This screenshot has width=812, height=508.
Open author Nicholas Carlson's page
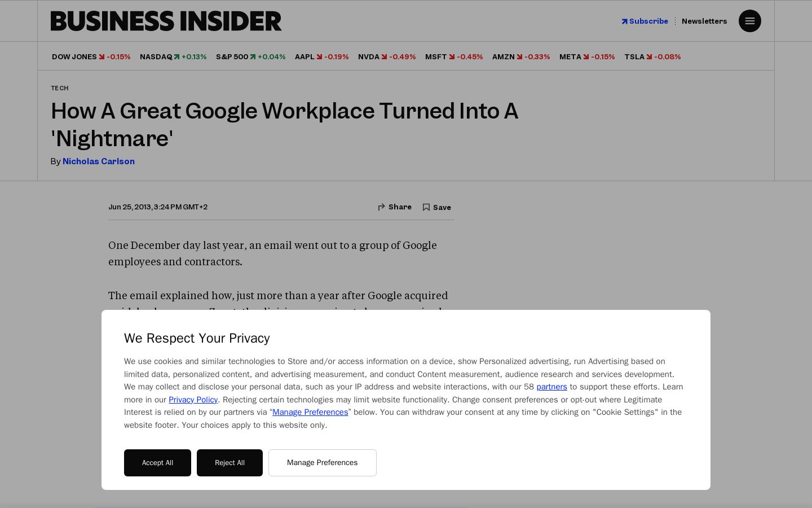coord(99,161)
